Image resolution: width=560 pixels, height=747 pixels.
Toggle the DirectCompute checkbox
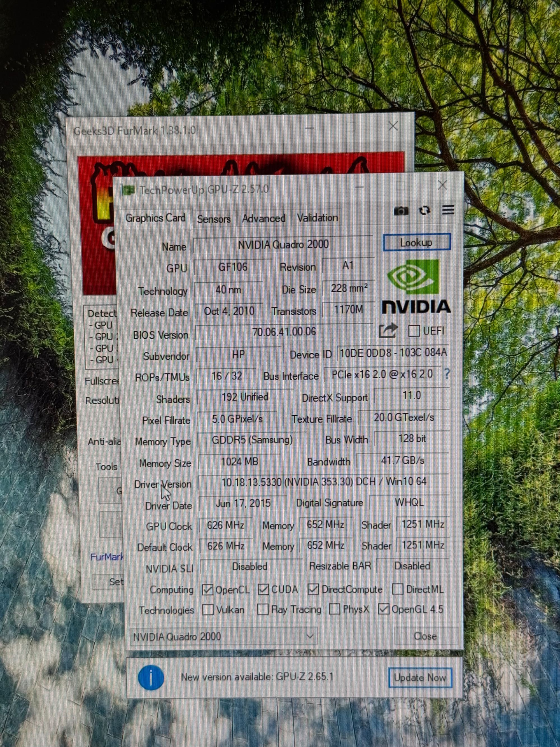(313, 589)
